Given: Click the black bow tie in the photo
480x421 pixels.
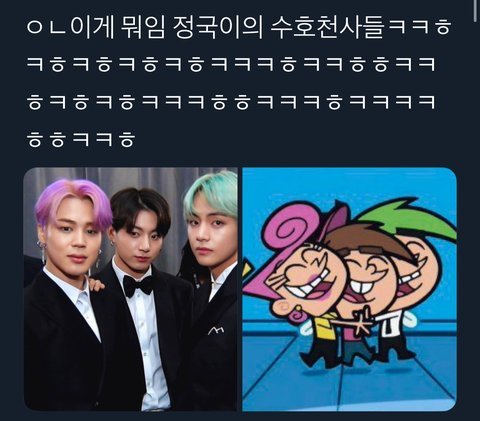Looking at the screenshot, I should 138,286.
